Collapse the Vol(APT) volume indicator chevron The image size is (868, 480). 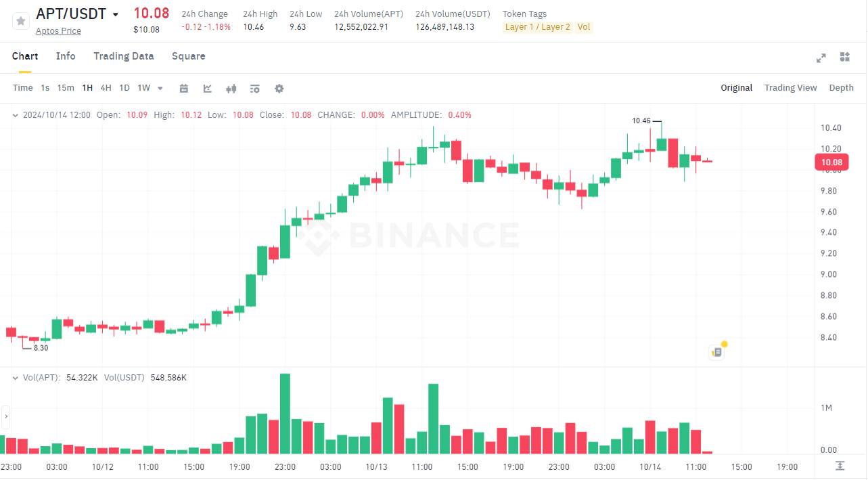coord(16,378)
